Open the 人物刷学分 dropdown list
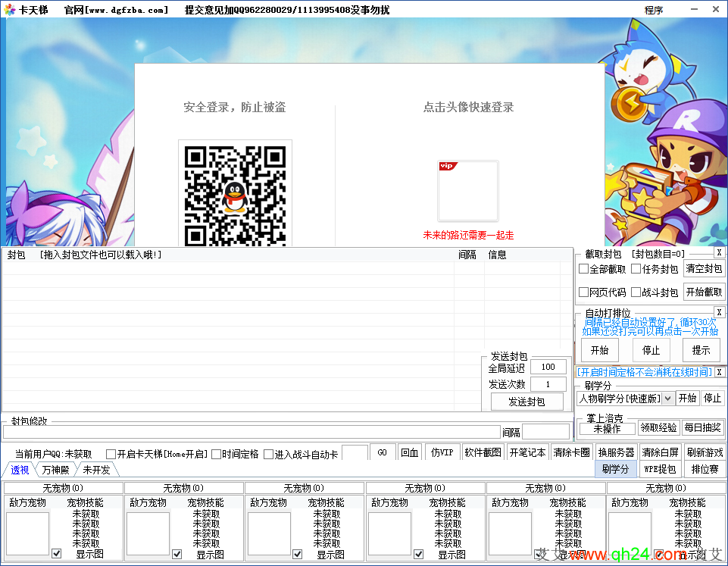 [667, 399]
